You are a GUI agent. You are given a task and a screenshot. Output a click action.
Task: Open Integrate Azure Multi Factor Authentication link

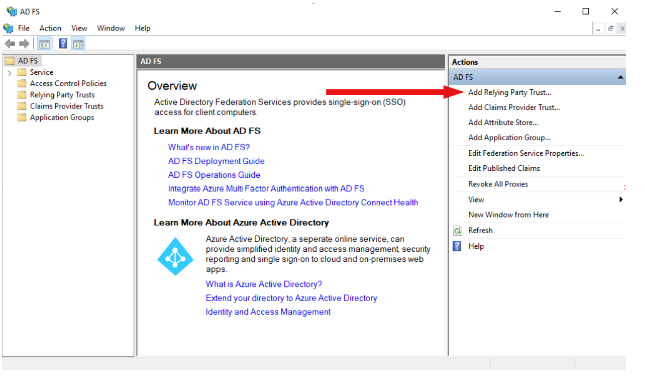pos(266,189)
